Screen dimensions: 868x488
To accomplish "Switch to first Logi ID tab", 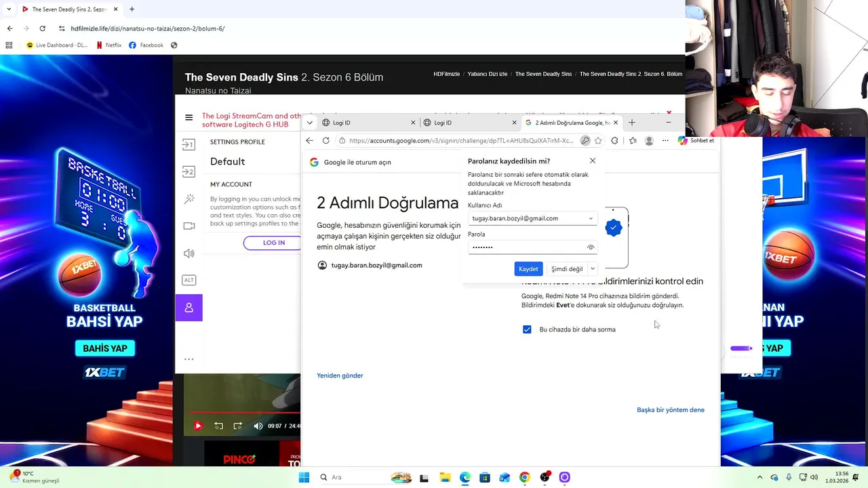I will click(x=370, y=123).
